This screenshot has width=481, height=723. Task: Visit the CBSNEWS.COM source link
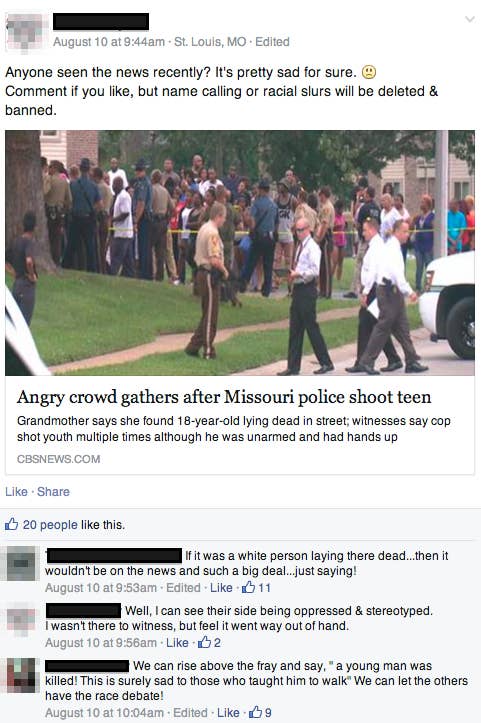coord(59,459)
